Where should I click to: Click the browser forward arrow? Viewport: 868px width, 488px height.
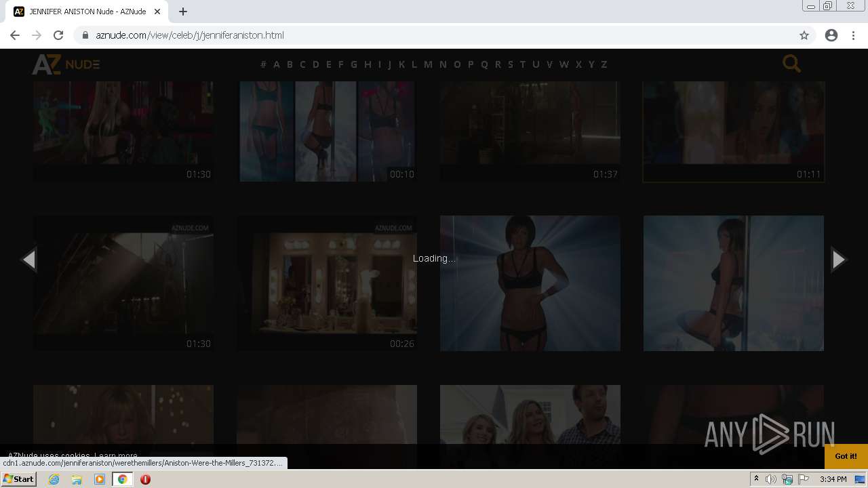click(x=37, y=35)
